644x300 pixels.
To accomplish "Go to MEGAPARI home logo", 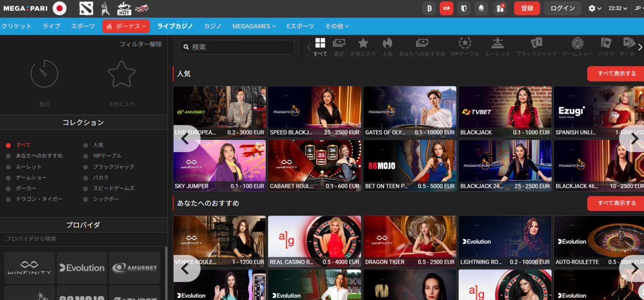I will pyautogui.click(x=25, y=8).
